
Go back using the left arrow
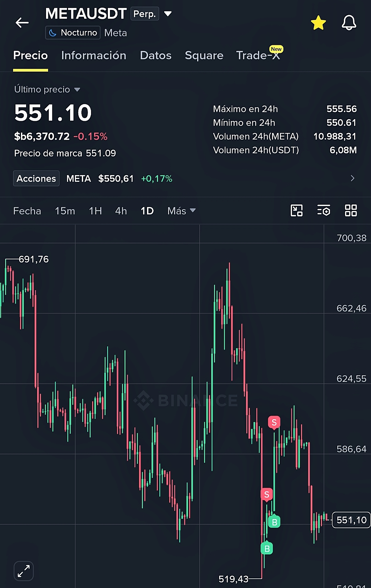pos(22,23)
